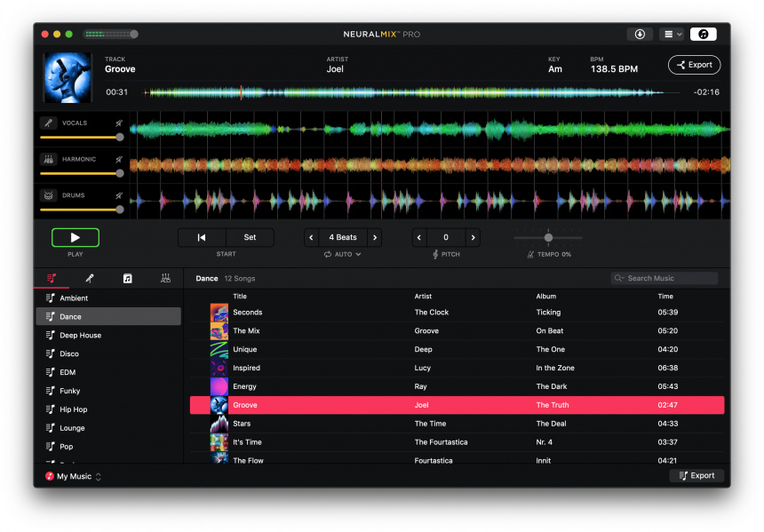This screenshot has height=532, width=764.
Task: Select the Dance playlist
Action: pos(108,317)
